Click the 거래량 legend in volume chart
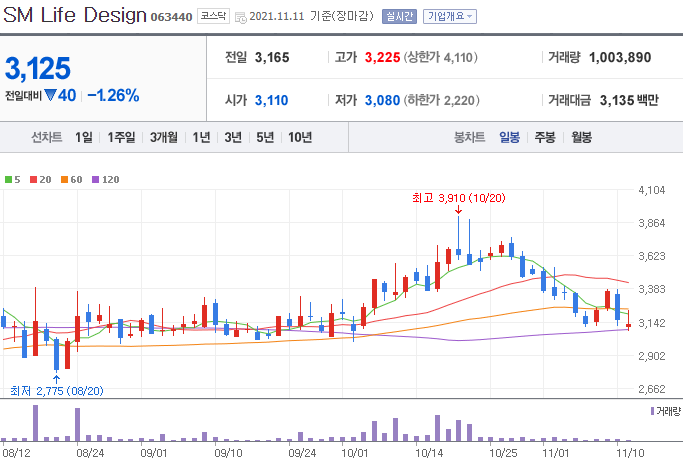Image resolution: width=683 pixels, height=463 pixels. pyautogui.click(x=665, y=411)
